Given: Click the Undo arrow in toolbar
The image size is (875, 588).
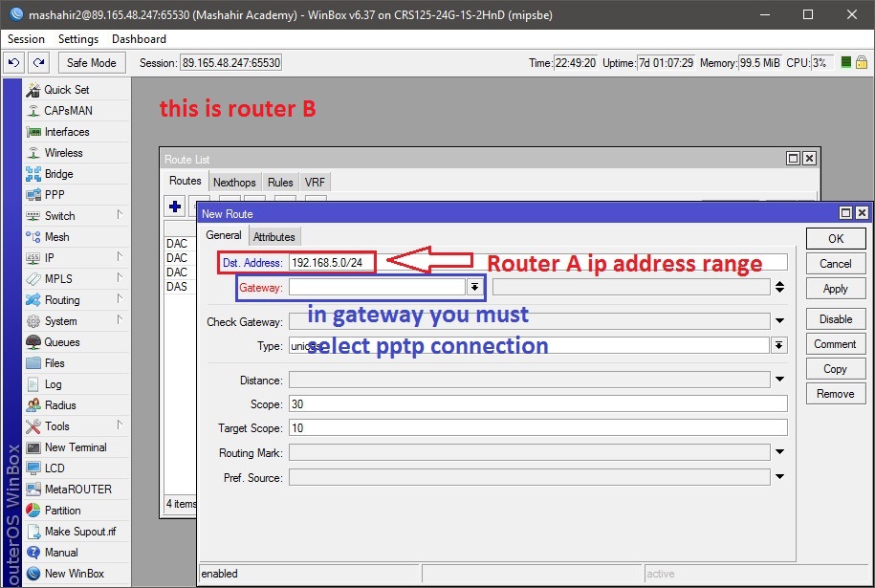Looking at the screenshot, I should [14, 62].
